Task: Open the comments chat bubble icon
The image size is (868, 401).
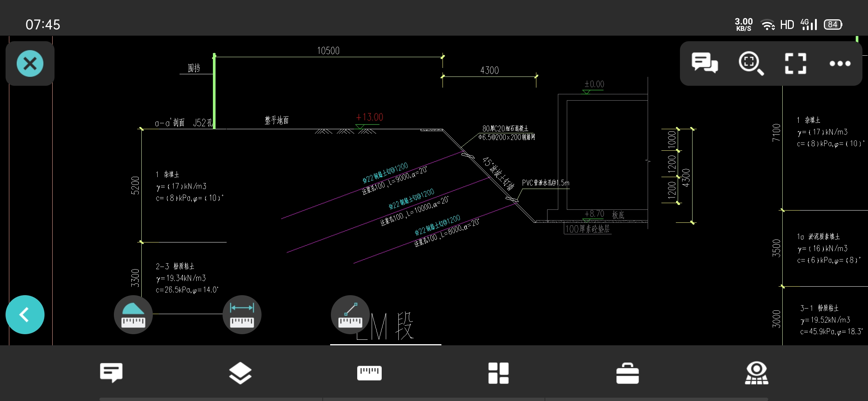Action: click(x=704, y=63)
